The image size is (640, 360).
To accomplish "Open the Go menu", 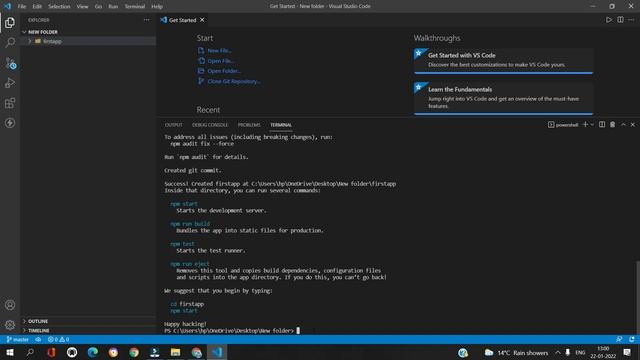I will [98, 7].
